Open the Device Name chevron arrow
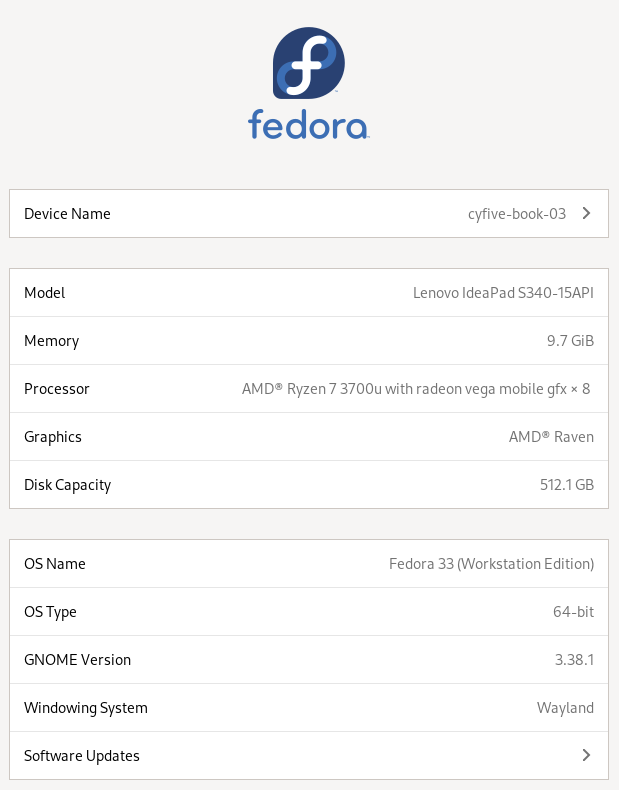Viewport: 619px width, 790px height. click(x=586, y=213)
